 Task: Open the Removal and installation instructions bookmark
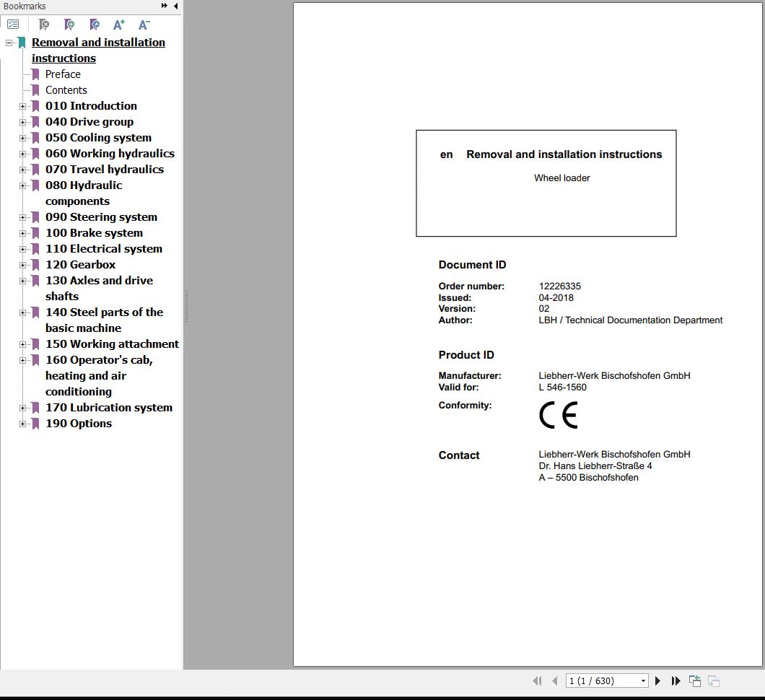click(x=98, y=51)
